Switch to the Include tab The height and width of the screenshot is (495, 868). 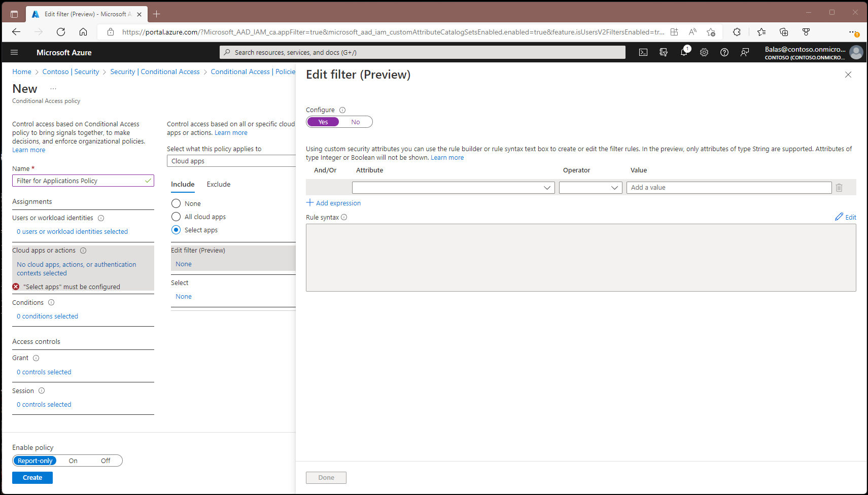[183, 184]
